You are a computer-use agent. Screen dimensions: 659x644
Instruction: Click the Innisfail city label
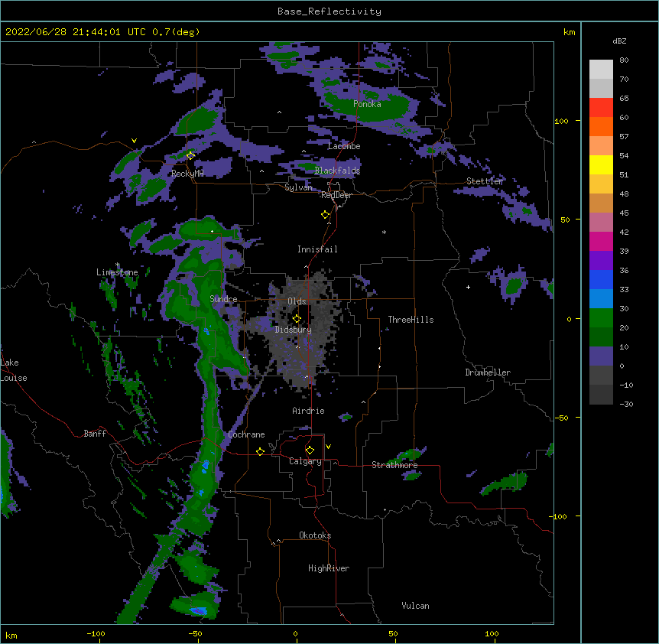[x=317, y=249]
